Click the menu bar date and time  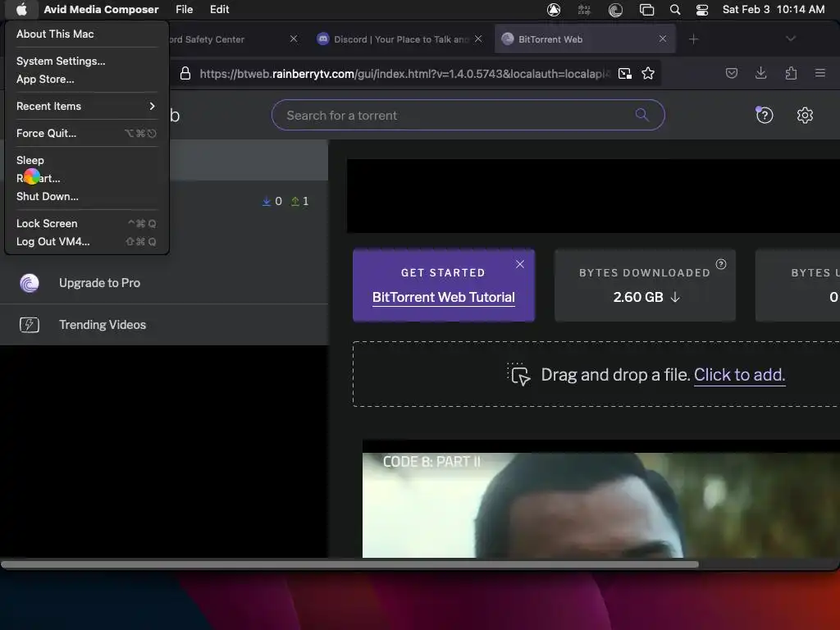click(x=773, y=10)
